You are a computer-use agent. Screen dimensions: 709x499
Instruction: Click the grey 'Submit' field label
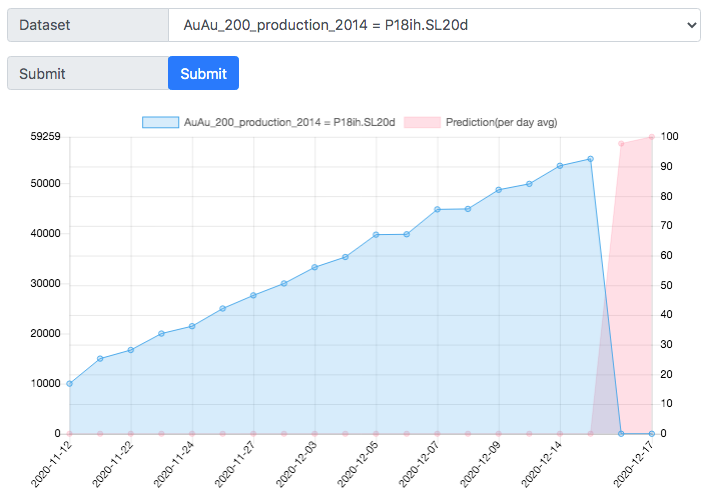[x=42, y=74]
